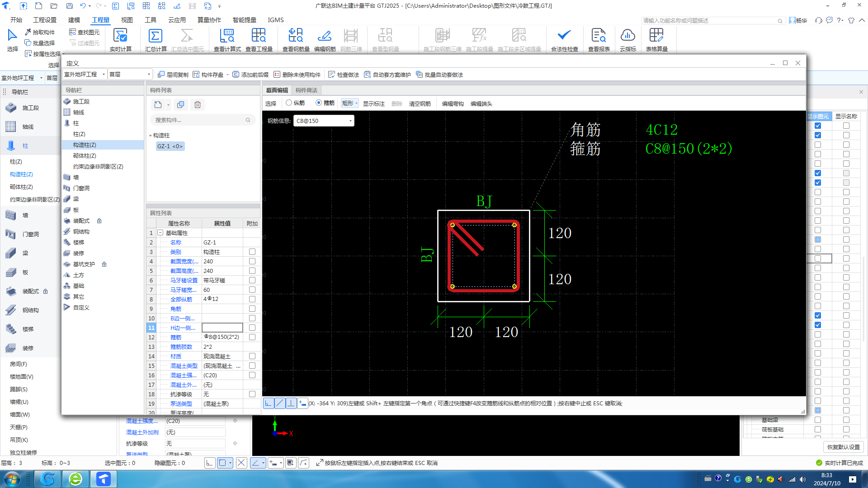Select 箍筋 radio button
This screenshot has width=868, height=488.
(x=319, y=103)
